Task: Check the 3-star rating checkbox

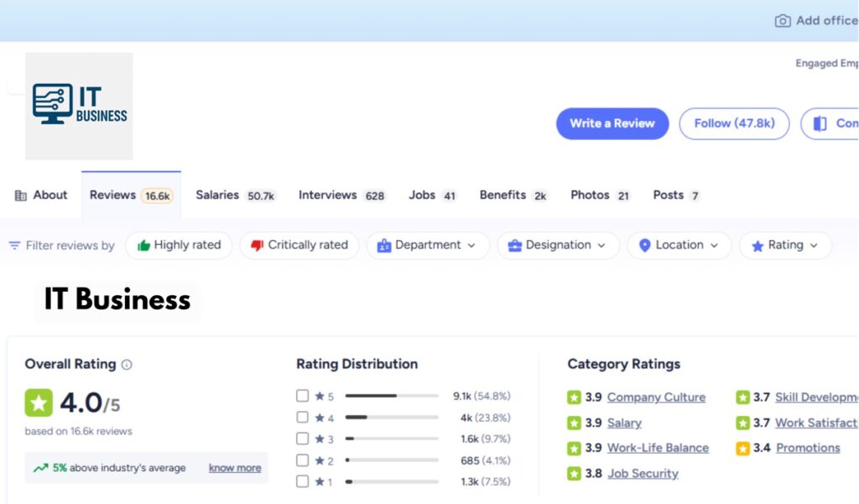Action: 303,439
